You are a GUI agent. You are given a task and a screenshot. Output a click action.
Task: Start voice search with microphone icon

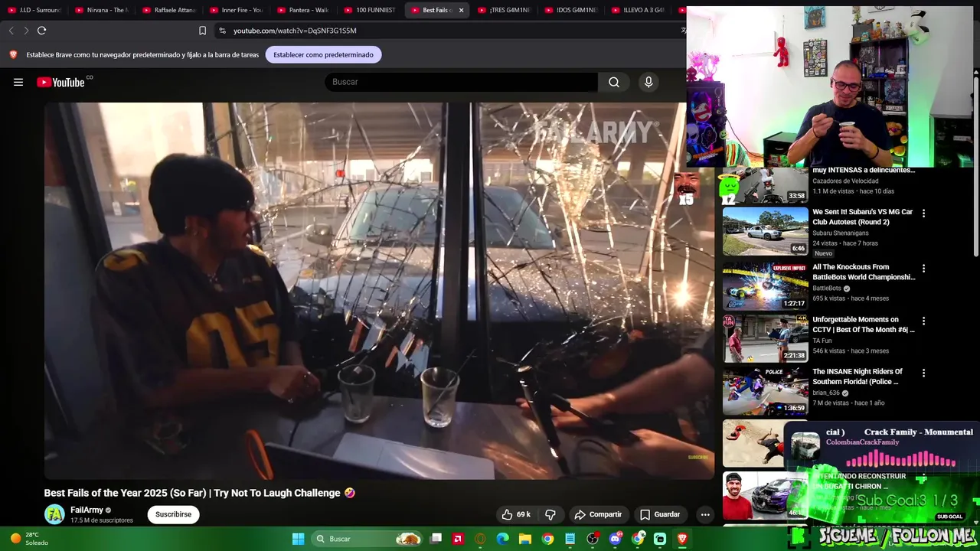tap(648, 82)
